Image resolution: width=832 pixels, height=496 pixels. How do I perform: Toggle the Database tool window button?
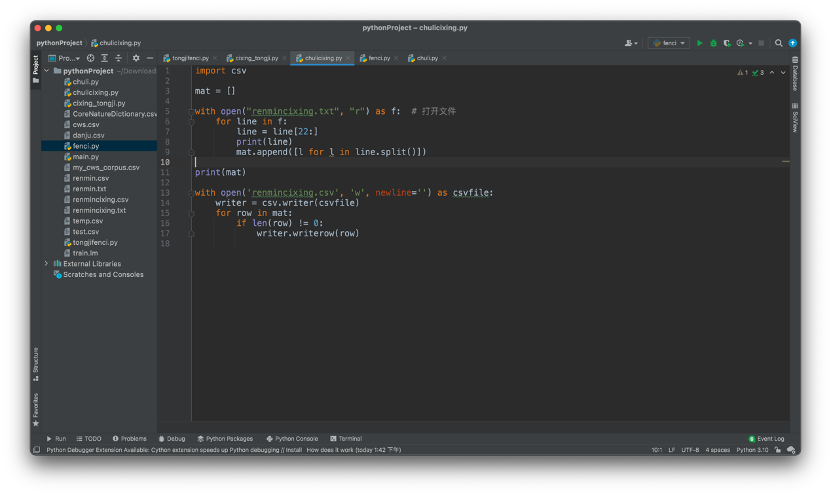click(795, 74)
